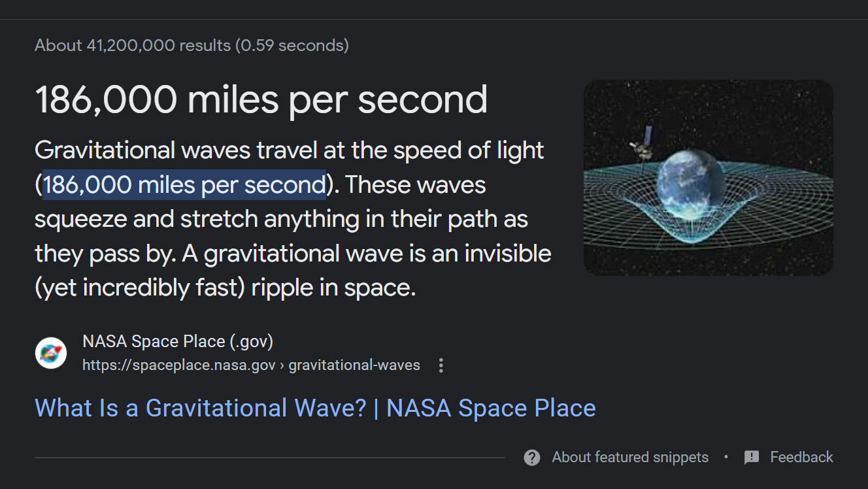Click the question mark help icon
This screenshot has height=489, width=868.
pos(532,458)
